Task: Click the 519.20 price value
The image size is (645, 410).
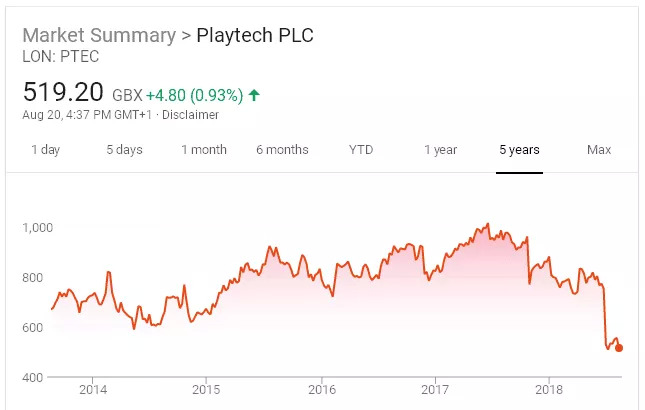Action: 63,93
